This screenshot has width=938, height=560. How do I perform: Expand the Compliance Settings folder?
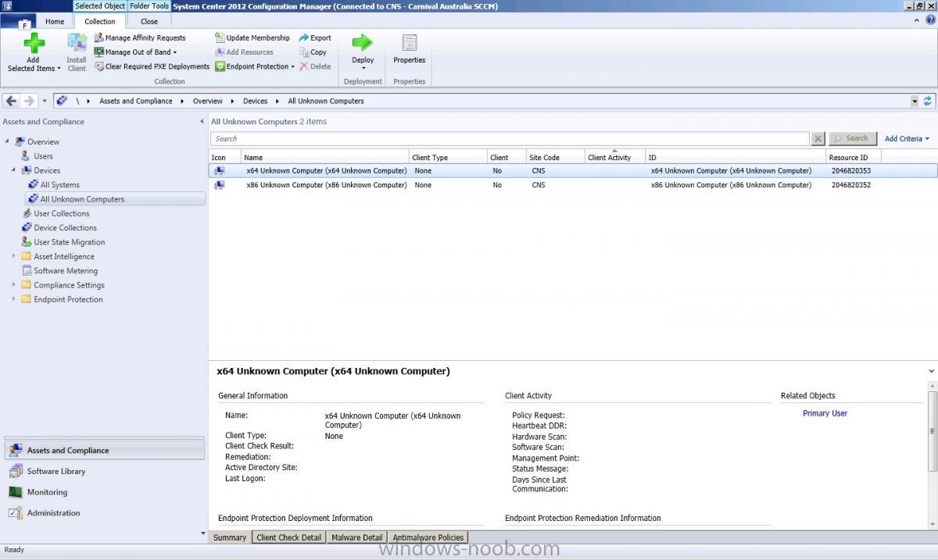pyautogui.click(x=13, y=285)
